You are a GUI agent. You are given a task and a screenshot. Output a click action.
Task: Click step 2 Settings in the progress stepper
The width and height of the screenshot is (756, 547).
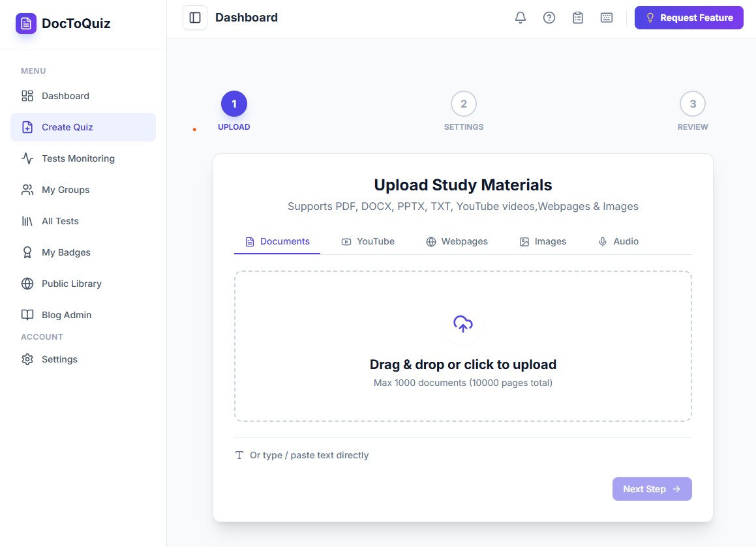(x=463, y=103)
